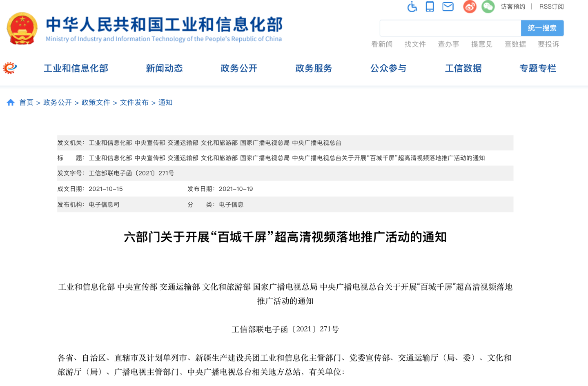Image resolution: width=588 pixels, height=386 pixels.
Task: Open the WeChat green icon
Action: pyautogui.click(x=488, y=7)
